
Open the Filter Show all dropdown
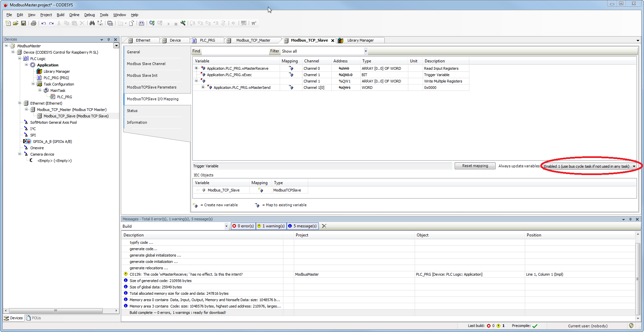(366, 51)
